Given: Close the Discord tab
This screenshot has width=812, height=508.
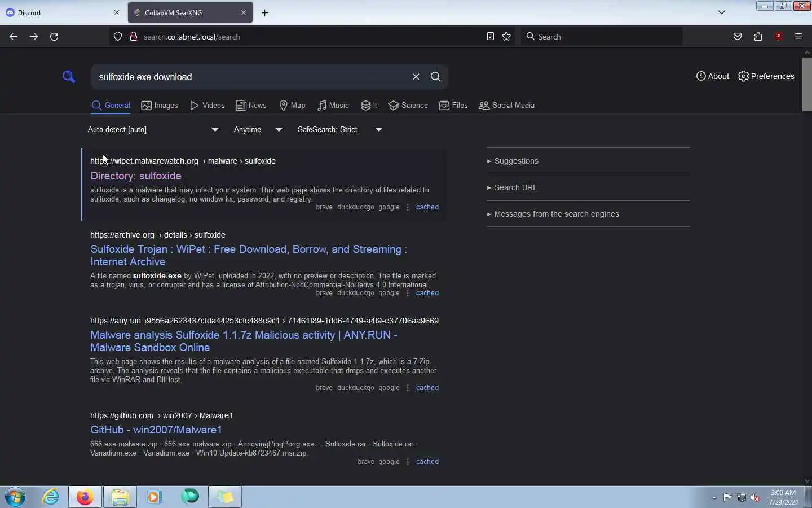Looking at the screenshot, I should (117, 12).
